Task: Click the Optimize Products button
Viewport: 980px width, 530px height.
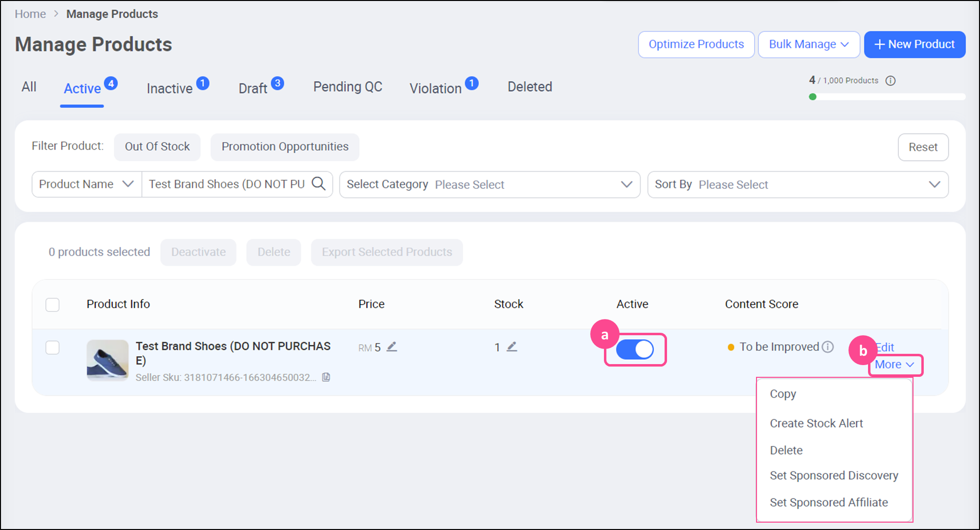Action: click(696, 45)
